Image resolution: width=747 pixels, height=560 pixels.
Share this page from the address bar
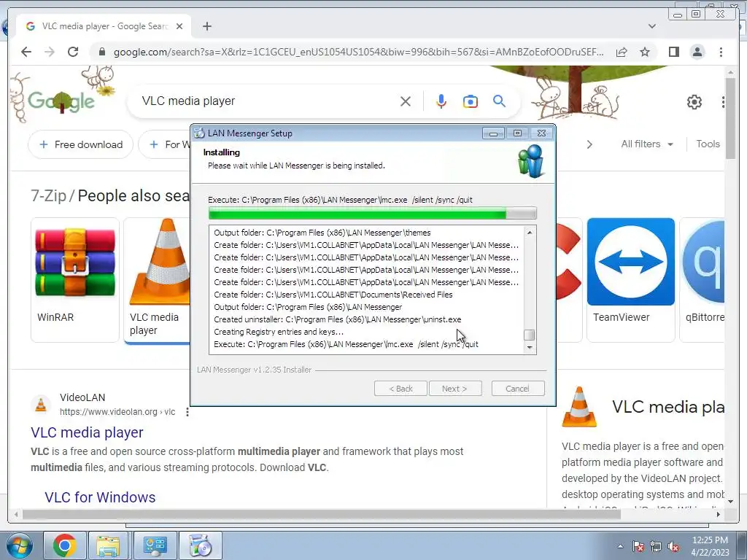pyautogui.click(x=622, y=52)
